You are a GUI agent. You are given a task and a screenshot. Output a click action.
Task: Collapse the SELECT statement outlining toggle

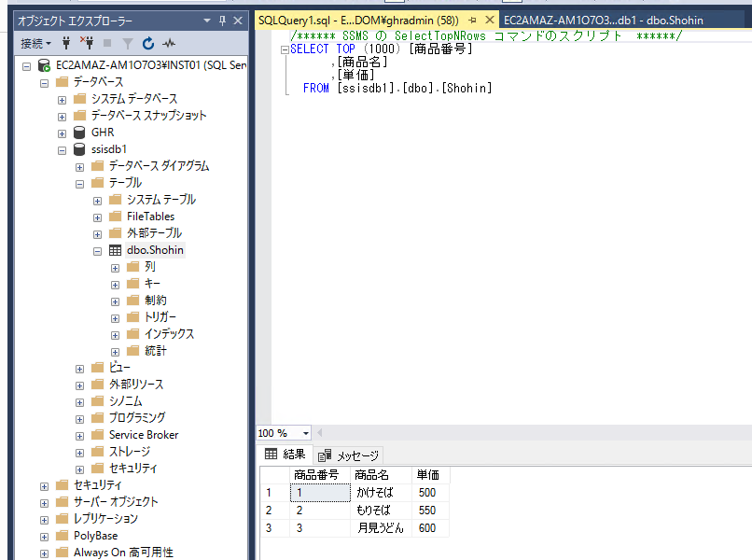[285, 49]
